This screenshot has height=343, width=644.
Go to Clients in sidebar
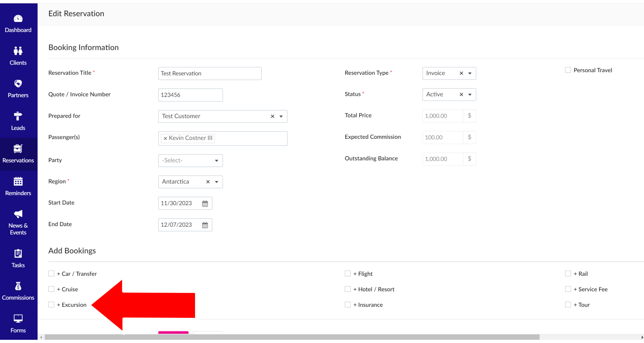pos(18,56)
